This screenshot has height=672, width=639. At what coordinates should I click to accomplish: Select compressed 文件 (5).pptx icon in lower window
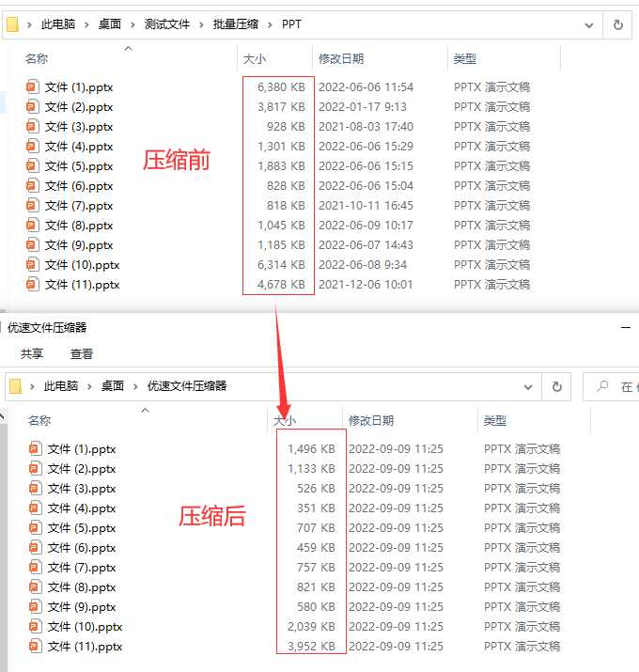click(x=35, y=527)
